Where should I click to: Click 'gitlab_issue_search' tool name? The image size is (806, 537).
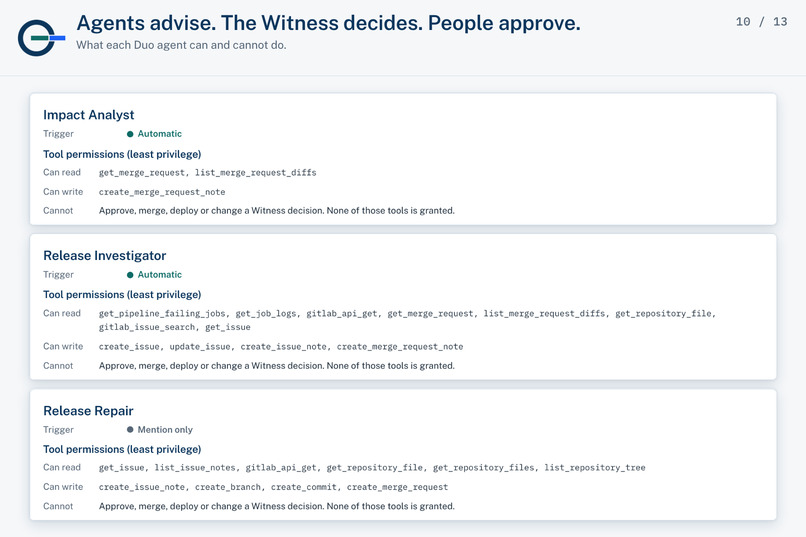coord(147,327)
